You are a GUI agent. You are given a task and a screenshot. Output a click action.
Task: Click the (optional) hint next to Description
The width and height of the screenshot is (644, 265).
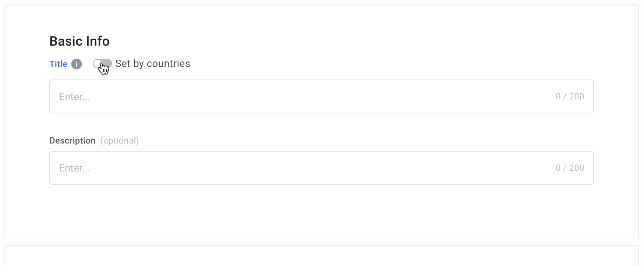(120, 141)
